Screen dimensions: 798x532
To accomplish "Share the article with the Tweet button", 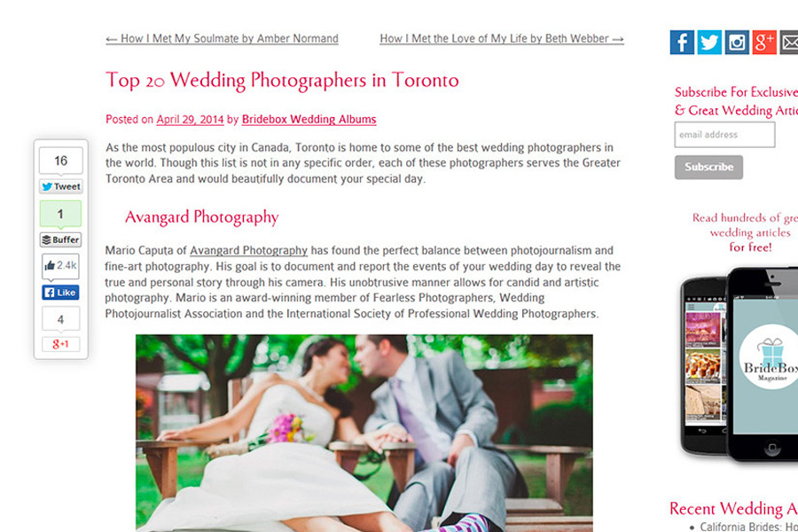I will click(61, 186).
